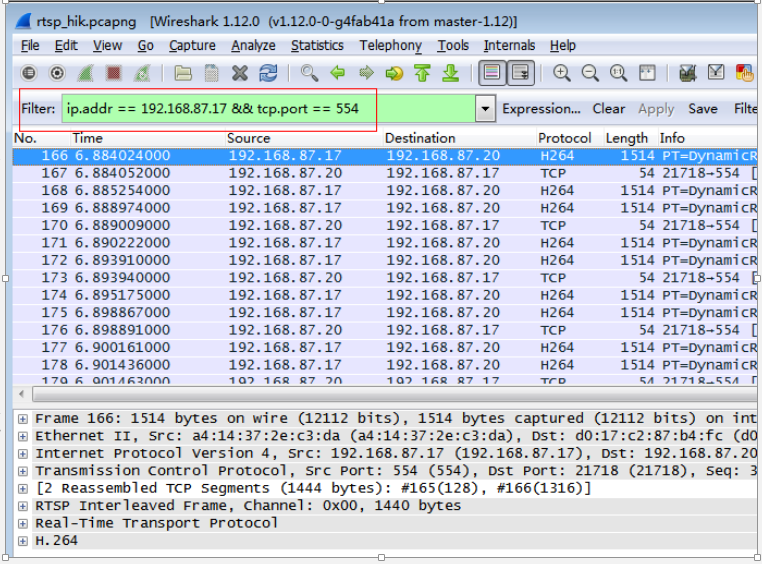Jump to first packet icon
Screen dimensions: 762x564
click(x=422, y=73)
